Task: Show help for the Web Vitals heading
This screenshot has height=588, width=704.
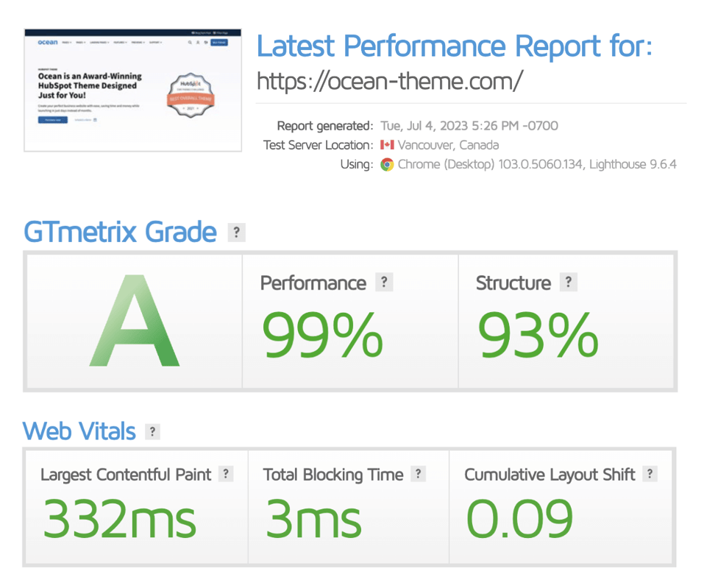Action: [x=152, y=431]
